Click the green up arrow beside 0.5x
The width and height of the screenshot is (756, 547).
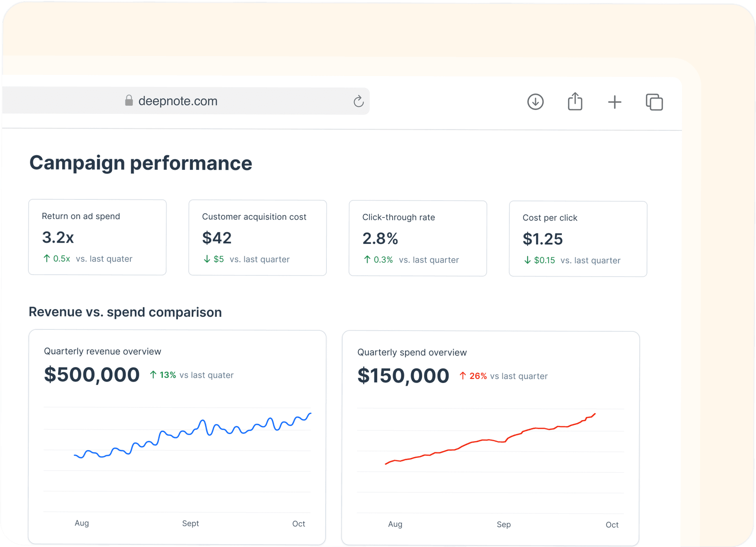point(46,259)
